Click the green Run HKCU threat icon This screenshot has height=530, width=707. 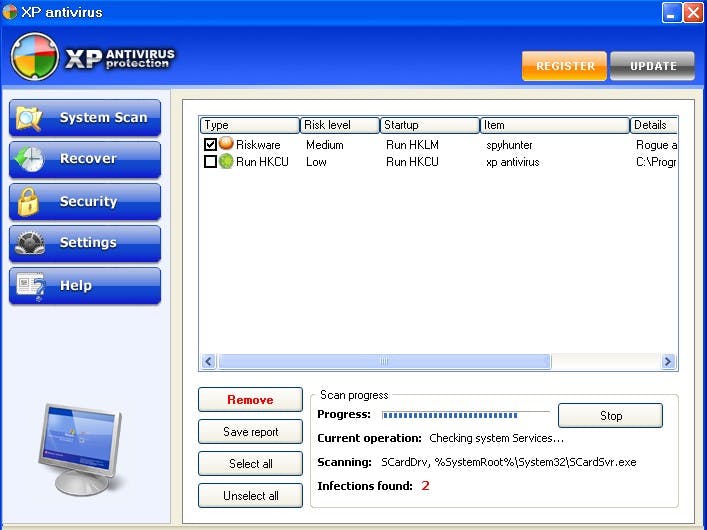click(226, 161)
